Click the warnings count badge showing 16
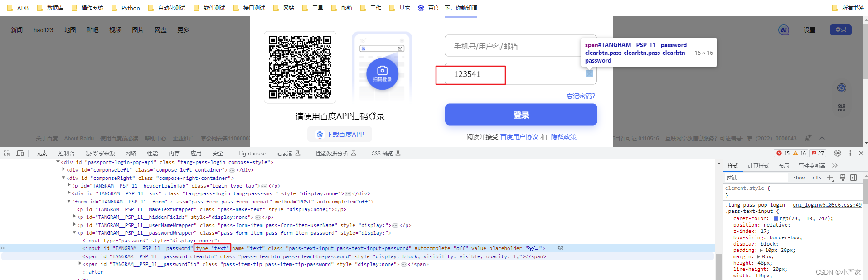 pyautogui.click(x=800, y=153)
